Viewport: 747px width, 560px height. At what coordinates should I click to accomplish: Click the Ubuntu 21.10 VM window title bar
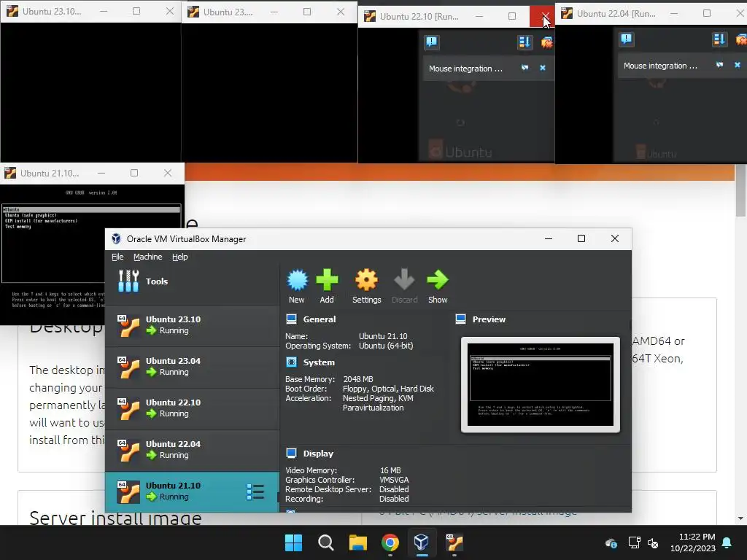92,174
